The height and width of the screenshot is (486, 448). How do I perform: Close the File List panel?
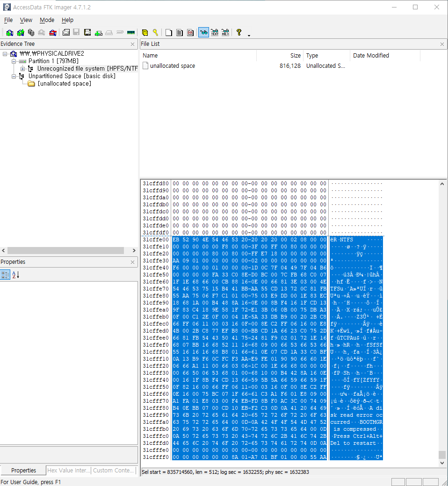442,44
